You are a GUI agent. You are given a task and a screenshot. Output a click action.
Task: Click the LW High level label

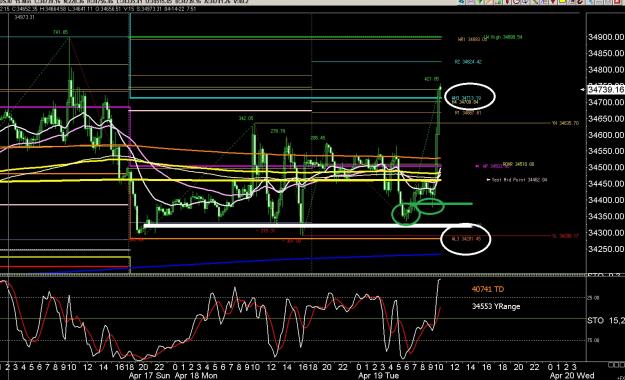click(x=503, y=37)
